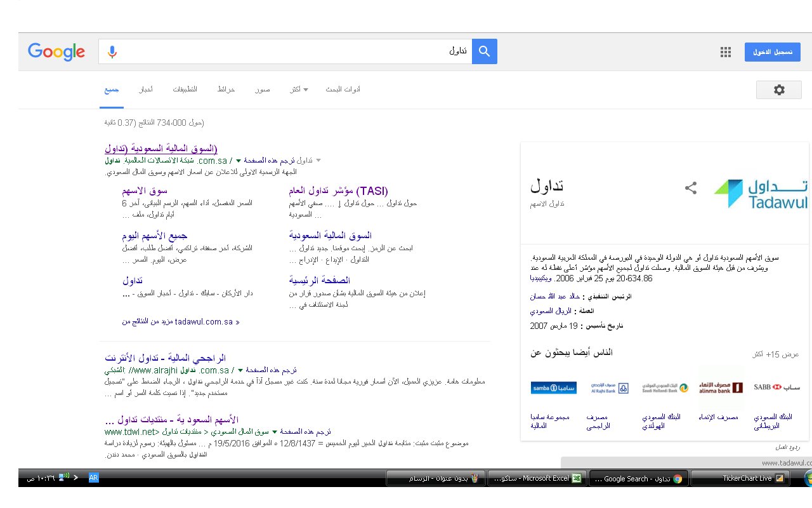Click panel heading الناس أيضا يبحثون عن
This screenshot has height=508, width=812.
pyautogui.click(x=572, y=352)
